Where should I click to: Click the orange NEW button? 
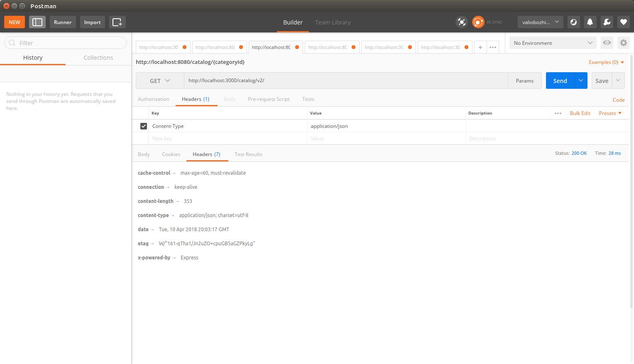tap(15, 22)
